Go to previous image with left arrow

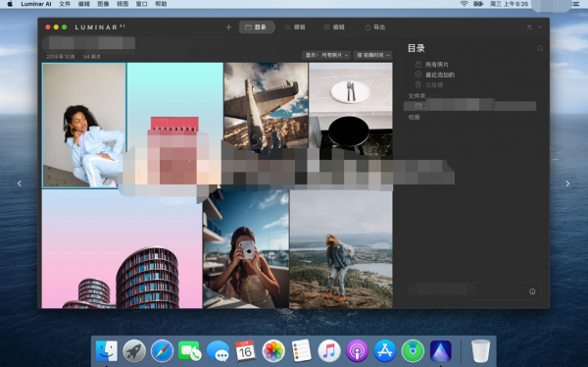coord(20,183)
